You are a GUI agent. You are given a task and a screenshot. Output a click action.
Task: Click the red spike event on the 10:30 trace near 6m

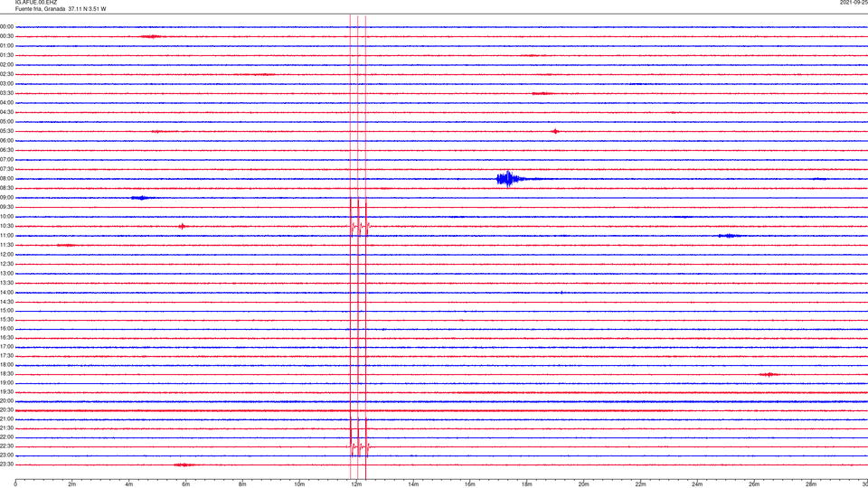tap(183, 226)
